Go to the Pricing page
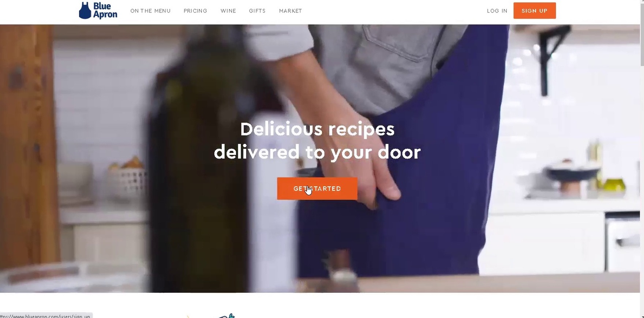The height and width of the screenshot is (318, 644). (195, 11)
